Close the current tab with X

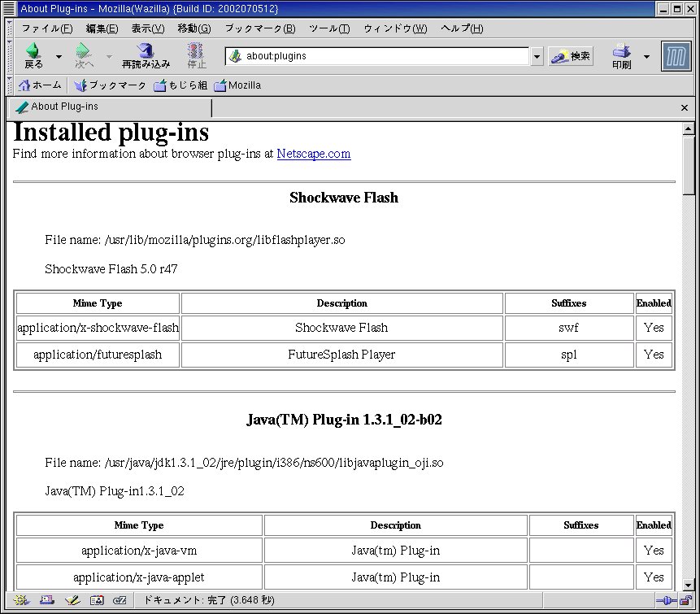685,107
